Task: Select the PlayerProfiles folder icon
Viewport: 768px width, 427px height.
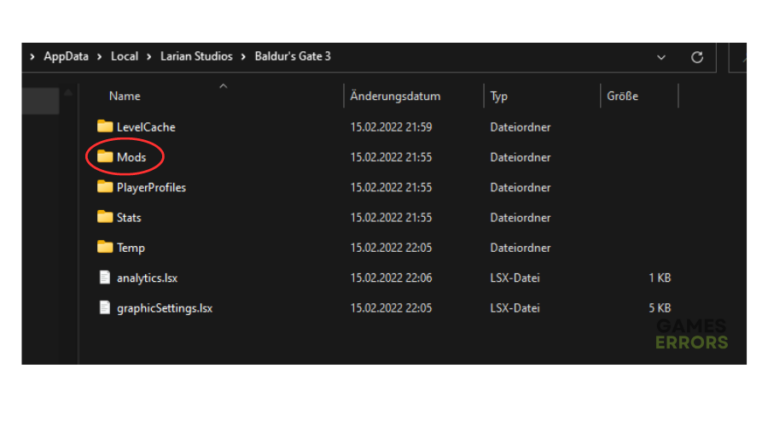Action: point(105,187)
